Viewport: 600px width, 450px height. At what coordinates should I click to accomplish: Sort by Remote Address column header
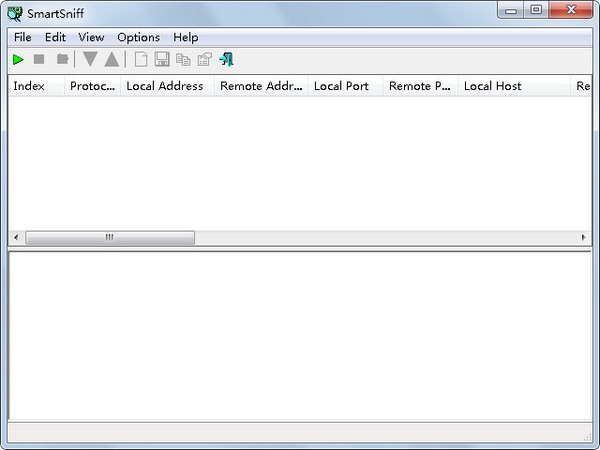pos(261,86)
